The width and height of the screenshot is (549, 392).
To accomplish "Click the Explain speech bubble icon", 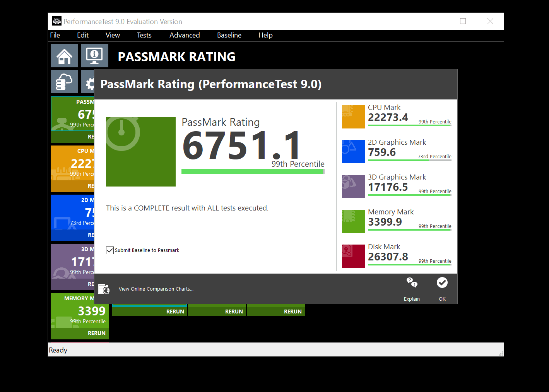I will click(412, 282).
